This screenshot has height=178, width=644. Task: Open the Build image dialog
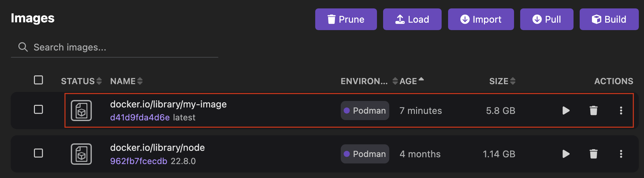(x=609, y=19)
